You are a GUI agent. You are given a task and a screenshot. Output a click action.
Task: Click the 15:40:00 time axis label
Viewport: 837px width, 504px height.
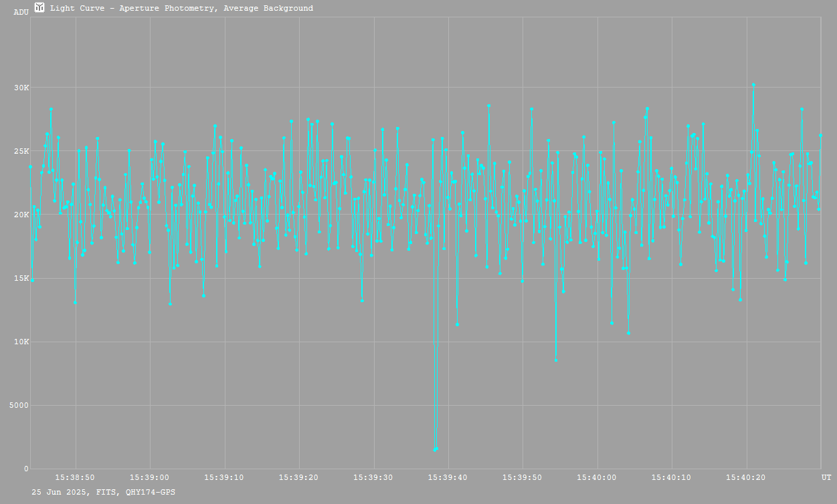(597, 477)
